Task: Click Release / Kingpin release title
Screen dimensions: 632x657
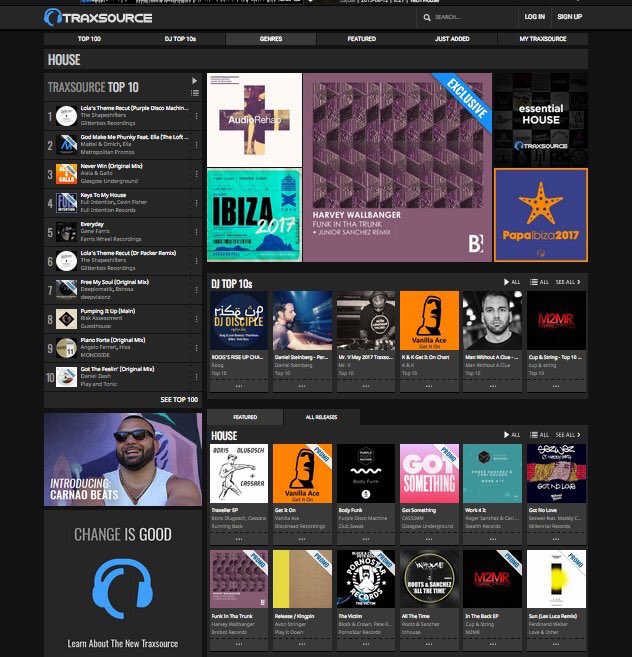Action: tap(295, 616)
